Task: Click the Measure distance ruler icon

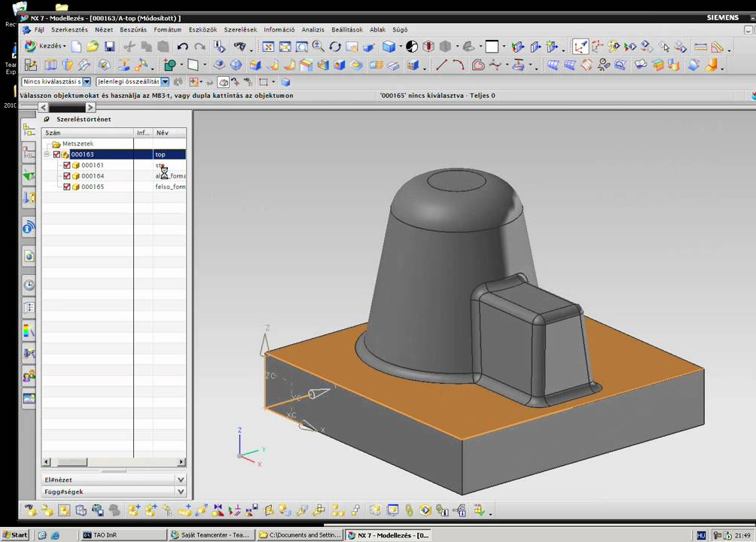Action: point(700,47)
